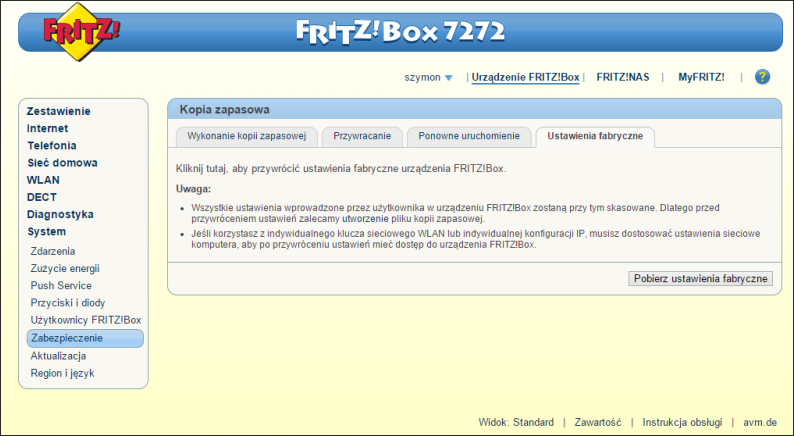Image resolution: width=794 pixels, height=436 pixels.
Task: Open help via the question mark icon
Action: click(762, 77)
